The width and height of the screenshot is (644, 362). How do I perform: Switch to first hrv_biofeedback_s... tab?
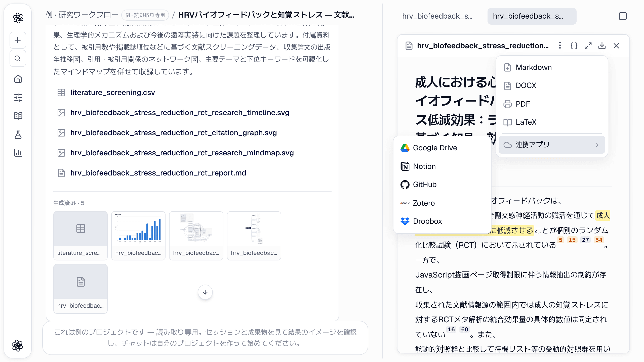pyautogui.click(x=437, y=16)
